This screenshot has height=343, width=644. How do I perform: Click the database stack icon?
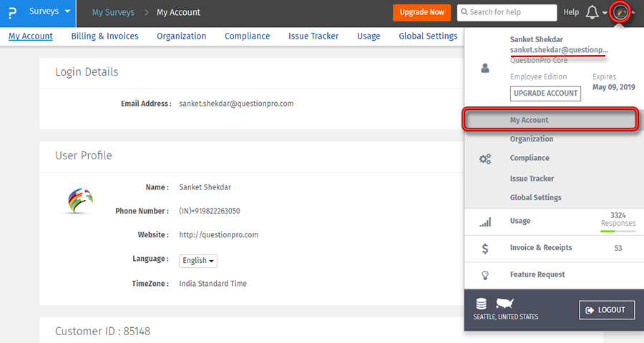tap(482, 304)
